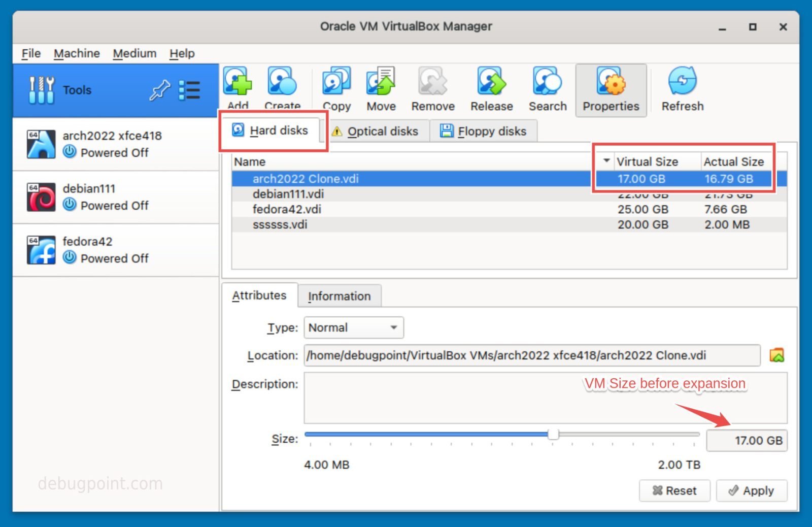
Task: Open the Medium menu
Action: point(134,53)
